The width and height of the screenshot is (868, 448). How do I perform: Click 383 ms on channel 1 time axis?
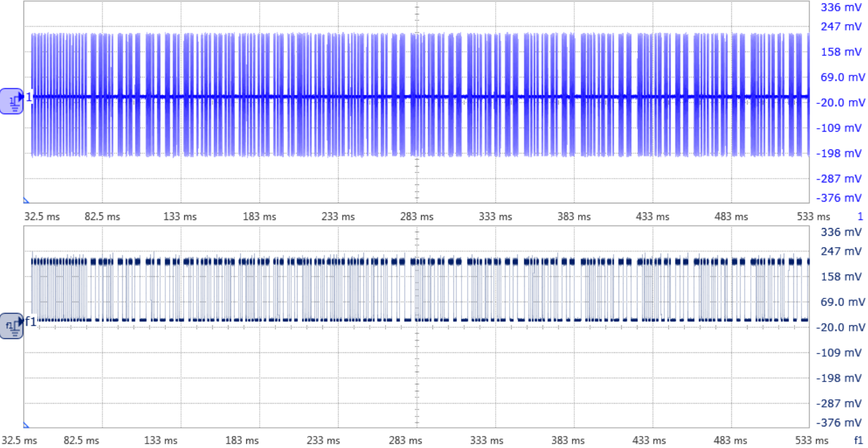pyautogui.click(x=574, y=217)
